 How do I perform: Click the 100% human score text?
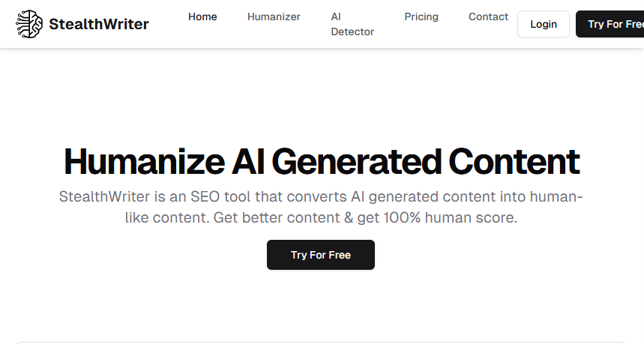450,217
